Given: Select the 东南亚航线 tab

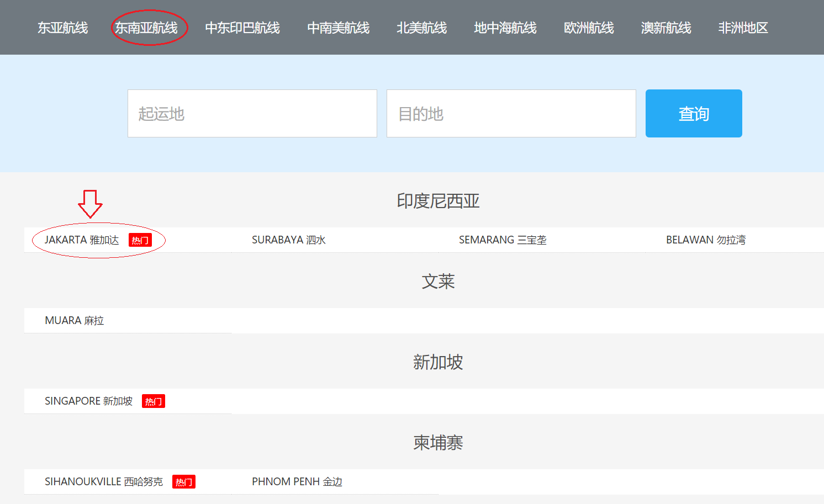Looking at the screenshot, I should coord(146,28).
